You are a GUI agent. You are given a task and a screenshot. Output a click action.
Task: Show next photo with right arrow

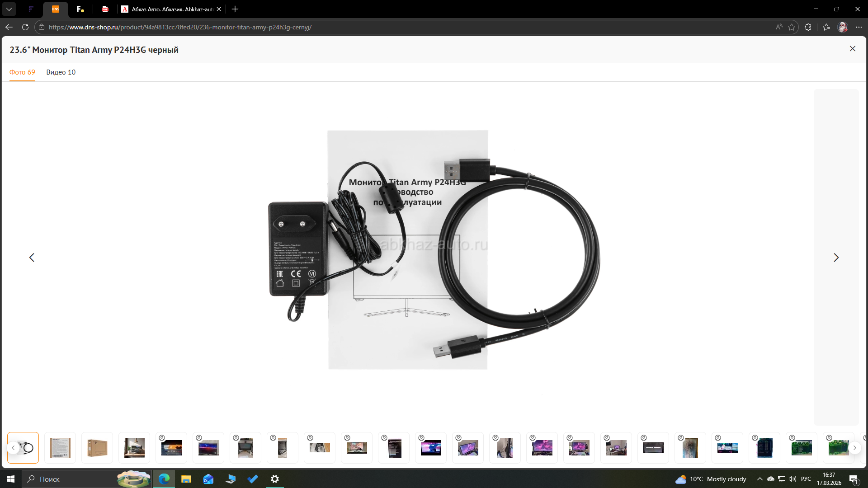[x=836, y=258]
